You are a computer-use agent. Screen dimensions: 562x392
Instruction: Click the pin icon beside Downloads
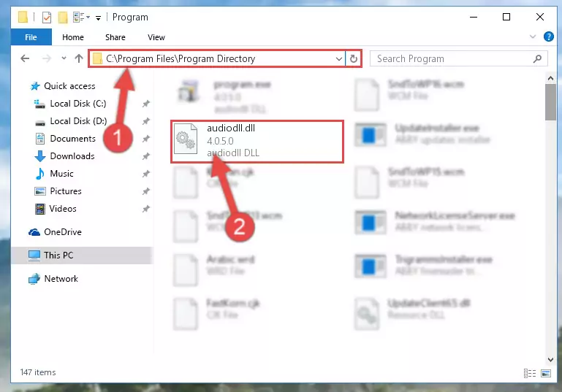click(145, 156)
